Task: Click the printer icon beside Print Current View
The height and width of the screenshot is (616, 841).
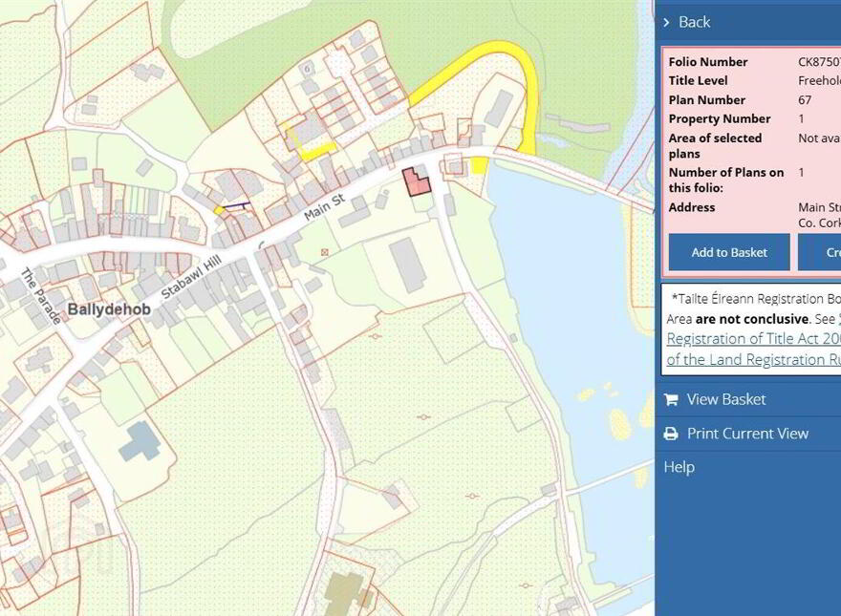Action: coord(671,434)
